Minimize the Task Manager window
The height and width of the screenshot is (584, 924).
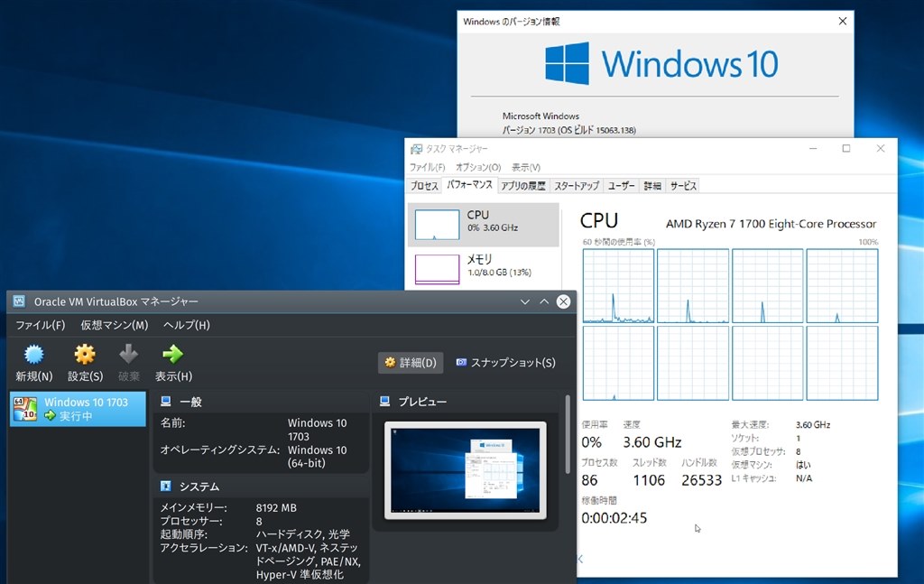click(813, 149)
